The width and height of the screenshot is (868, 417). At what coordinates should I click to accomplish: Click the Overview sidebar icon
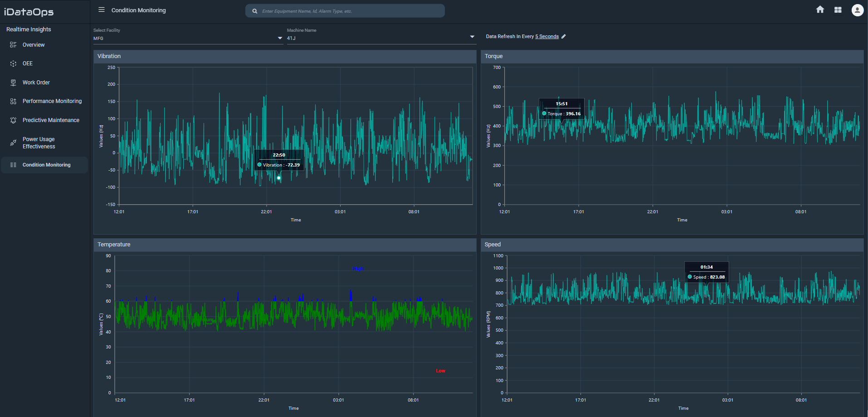[13, 45]
